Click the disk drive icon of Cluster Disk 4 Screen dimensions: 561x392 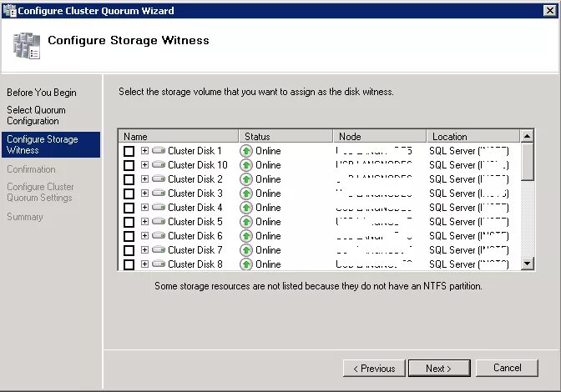click(159, 207)
